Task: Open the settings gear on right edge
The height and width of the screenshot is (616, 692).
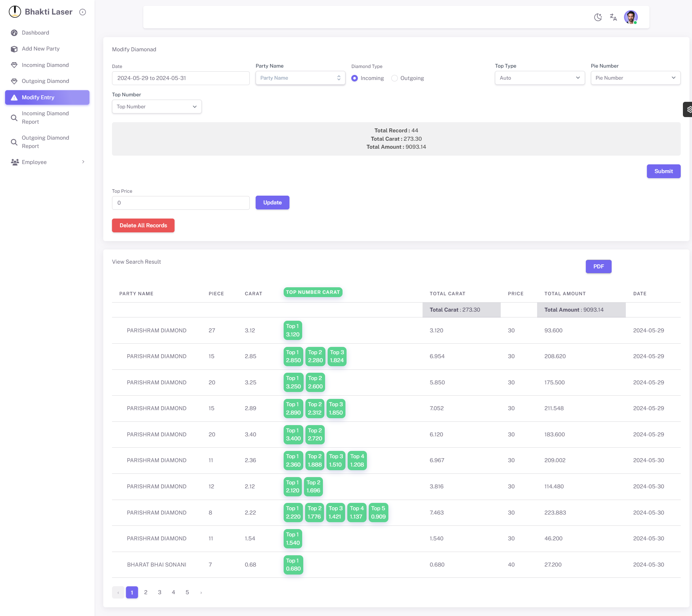Action: (x=688, y=109)
